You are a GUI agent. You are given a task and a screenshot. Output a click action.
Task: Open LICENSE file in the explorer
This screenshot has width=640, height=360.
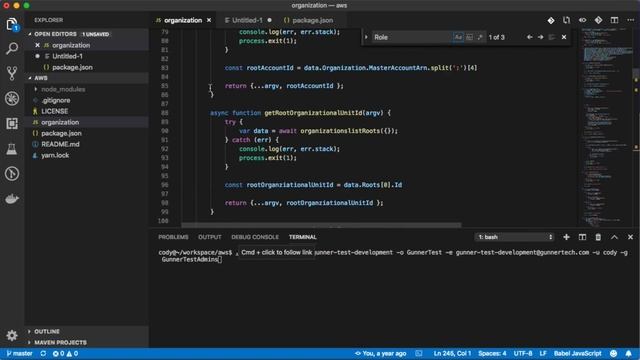[55, 111]
